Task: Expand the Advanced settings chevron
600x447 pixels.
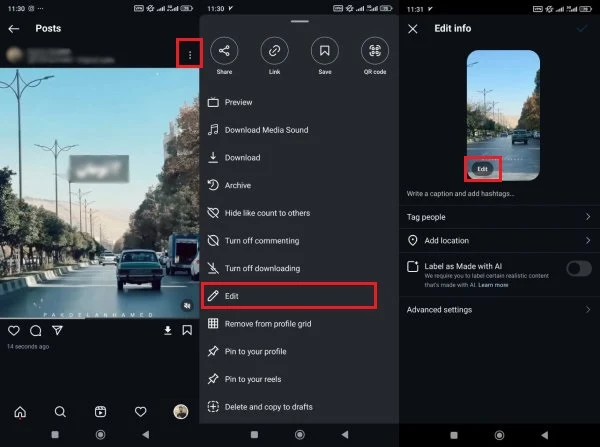Action: (x=588, y=310)
